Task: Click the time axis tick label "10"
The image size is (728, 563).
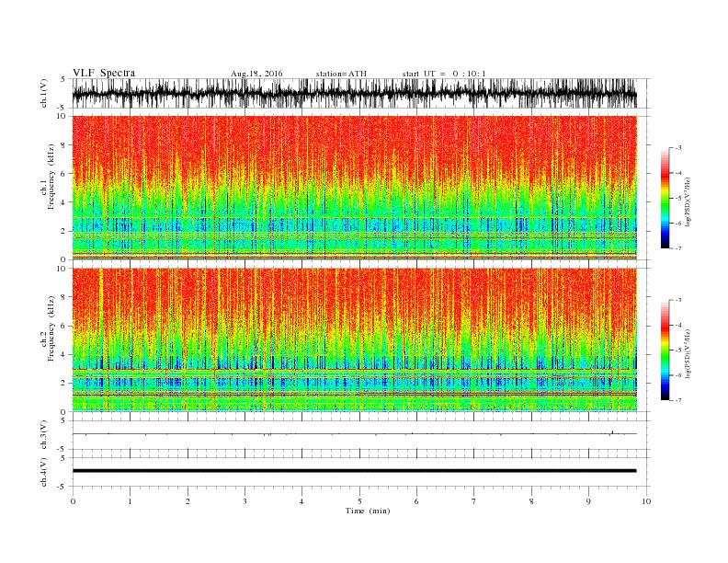Action: point(646,501)
